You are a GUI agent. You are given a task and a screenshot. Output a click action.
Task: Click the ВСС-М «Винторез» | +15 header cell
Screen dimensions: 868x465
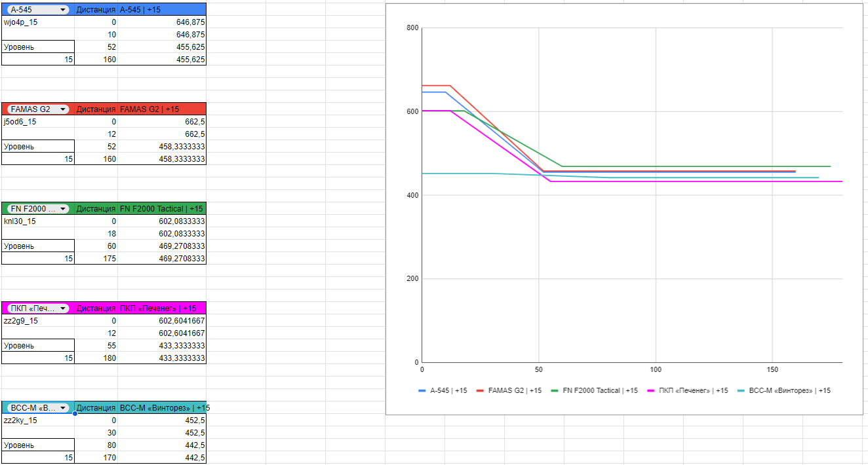pyautogui.click(x=162, y=407)
